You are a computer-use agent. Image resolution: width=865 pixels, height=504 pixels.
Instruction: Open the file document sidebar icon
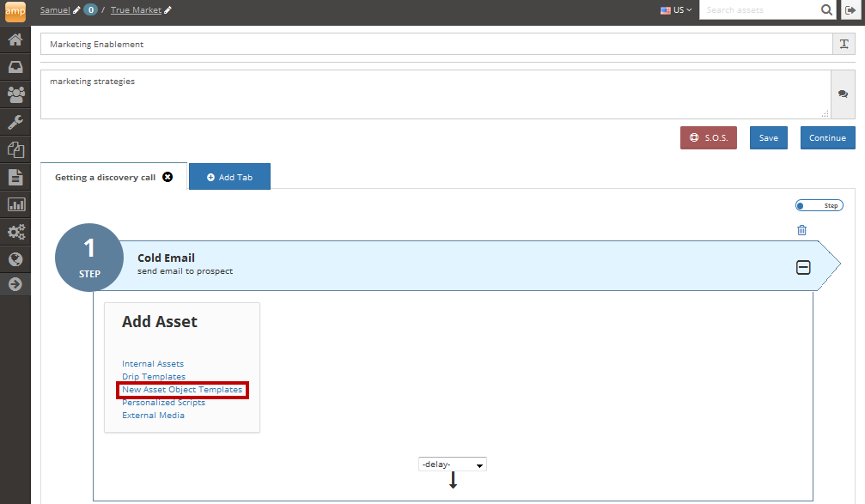(x=15, y=177)
